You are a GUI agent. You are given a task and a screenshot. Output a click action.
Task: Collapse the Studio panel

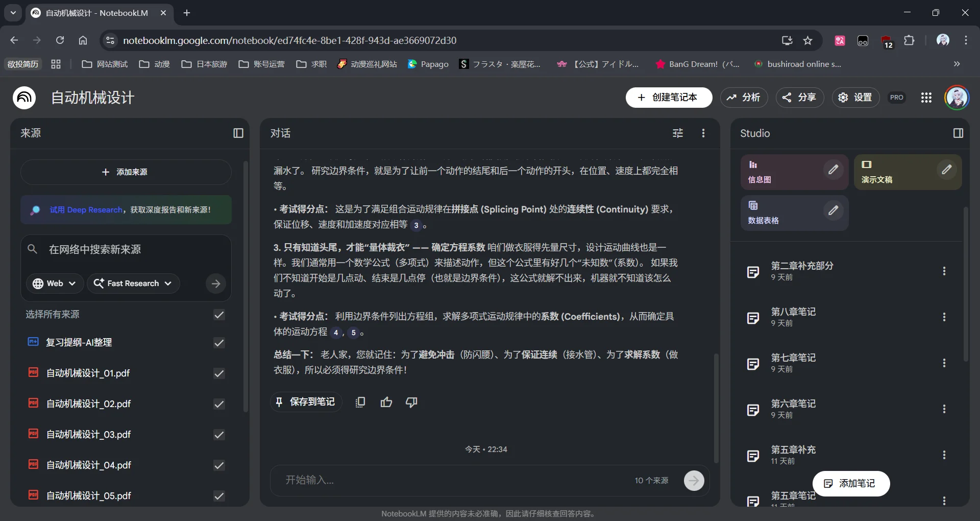coord(958,133)
